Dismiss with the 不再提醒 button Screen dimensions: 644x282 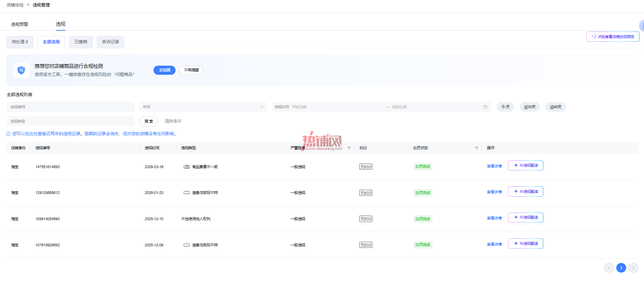pyautogui.click(x=191, y=70)
